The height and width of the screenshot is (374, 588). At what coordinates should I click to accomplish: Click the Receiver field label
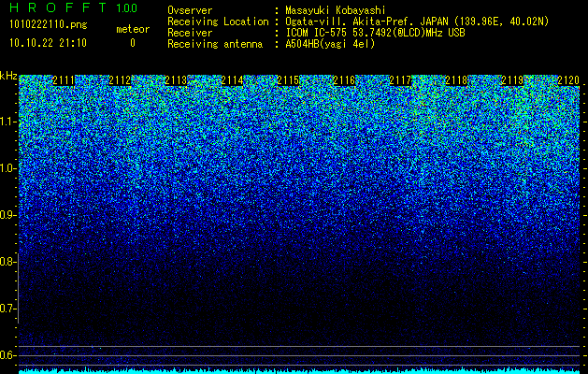coord(190,33)
